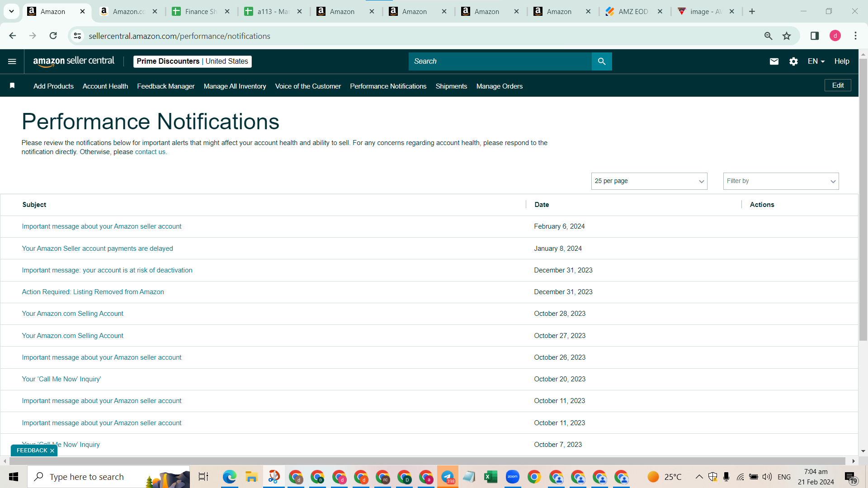Image resolution: width=868 pixels, height=488 pixels.
Task: Click the volume speaker tray icon
Action: pyautogui.click(x=767, y=477)
